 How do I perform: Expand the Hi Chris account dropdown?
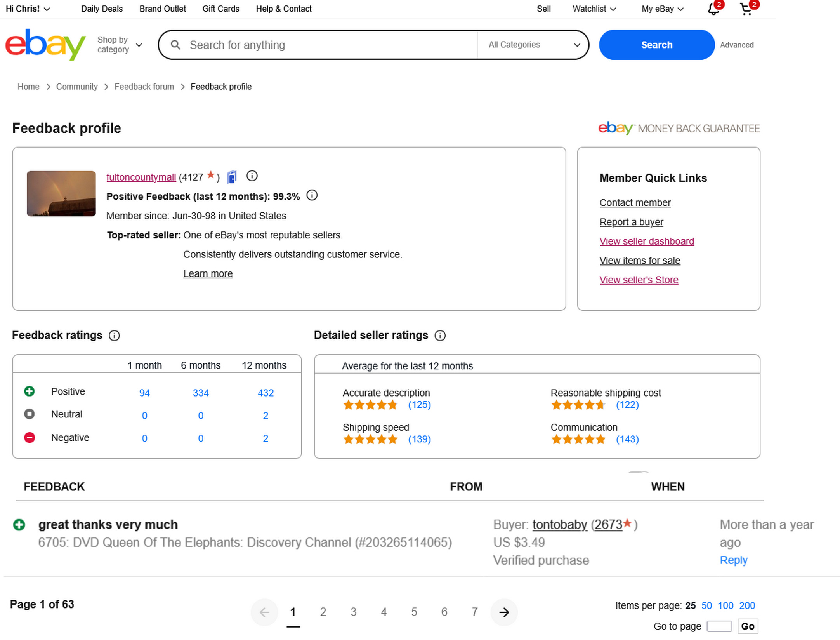[28, 9]
